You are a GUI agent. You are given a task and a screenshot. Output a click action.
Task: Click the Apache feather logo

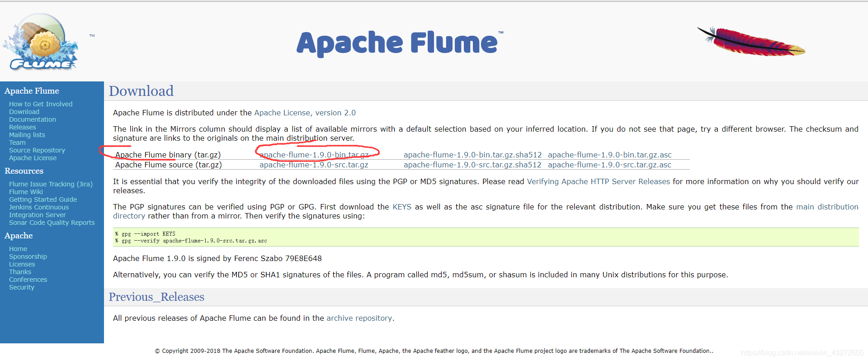751,41
